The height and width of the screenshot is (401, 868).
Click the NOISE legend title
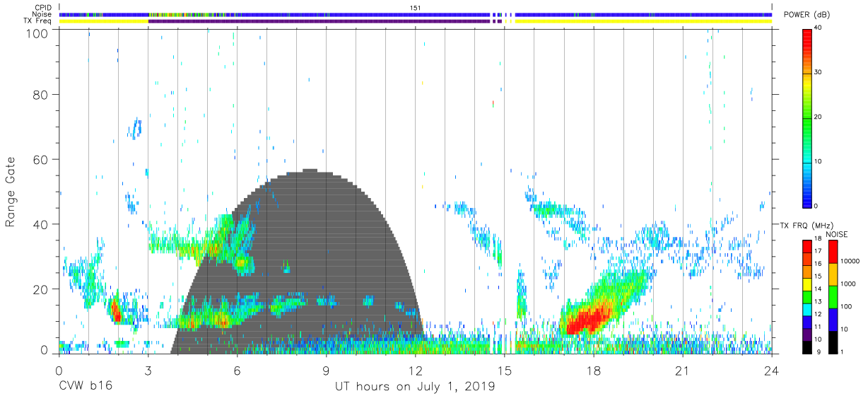pos(837,234)
